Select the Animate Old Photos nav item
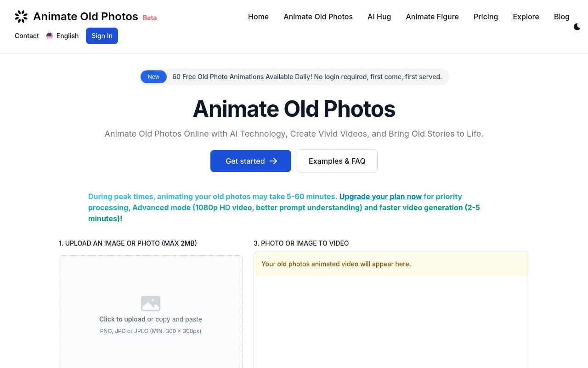Viewport: 588px width, 368px height. (x=318, y=17)
